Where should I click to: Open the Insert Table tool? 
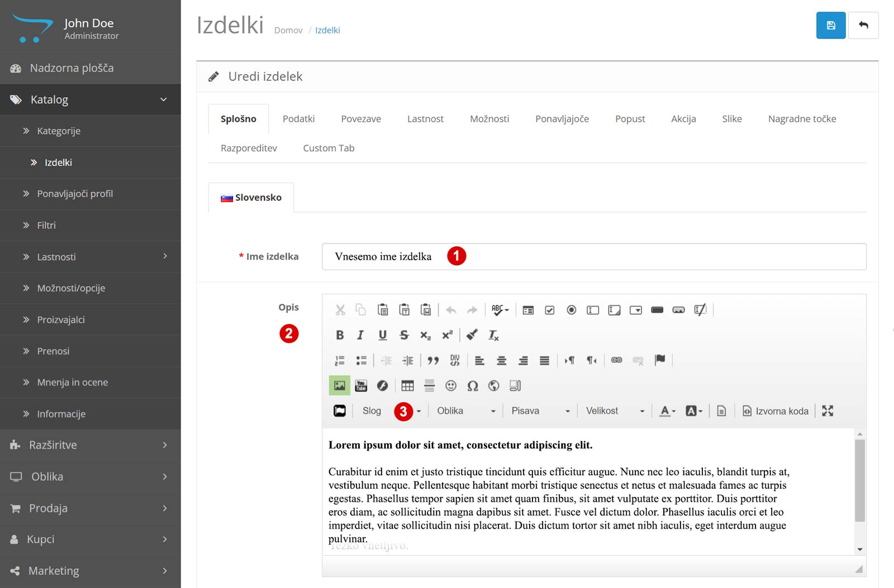[x=407, y=385]
